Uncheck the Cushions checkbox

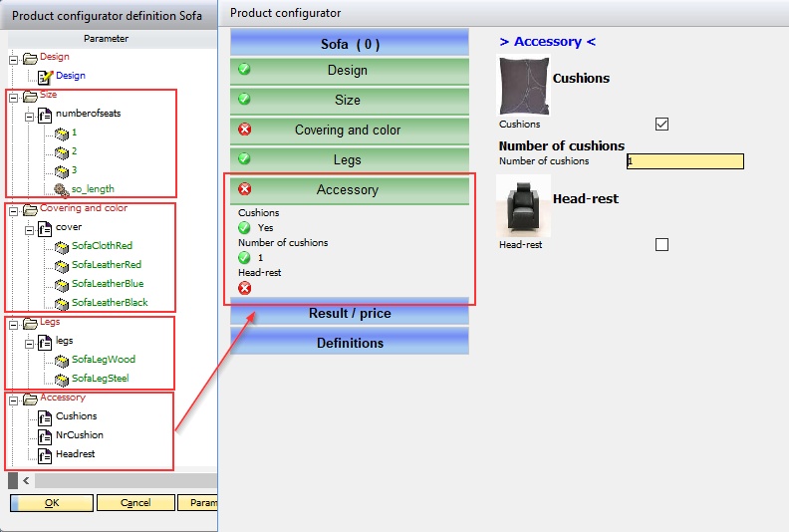pos(661,125)
